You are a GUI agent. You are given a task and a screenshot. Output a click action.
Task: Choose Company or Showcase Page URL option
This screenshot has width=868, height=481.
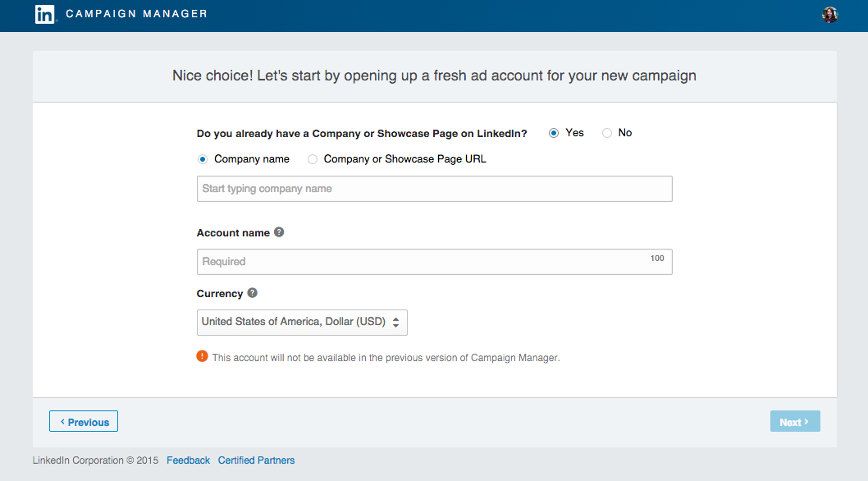point(313,159)
